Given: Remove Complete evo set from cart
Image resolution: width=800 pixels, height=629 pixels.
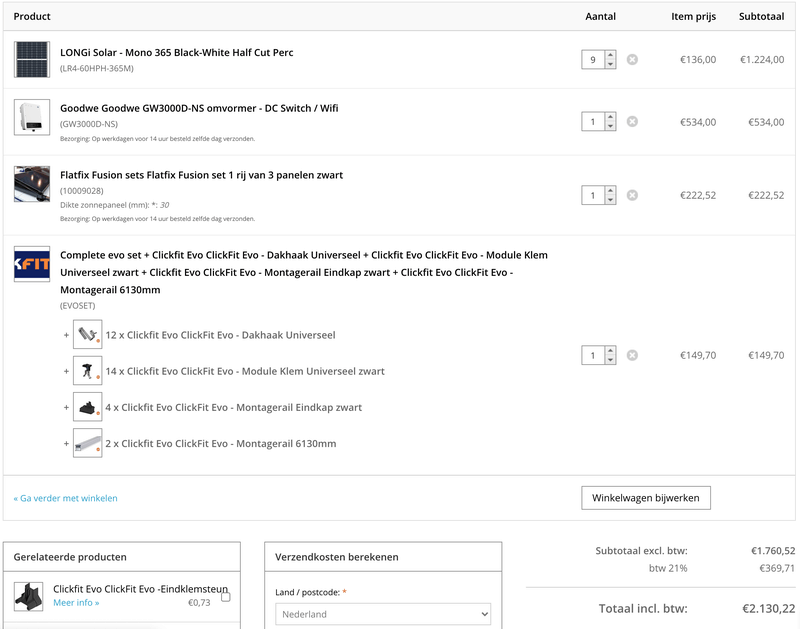Looking at the screenshot, I should 632,355.
